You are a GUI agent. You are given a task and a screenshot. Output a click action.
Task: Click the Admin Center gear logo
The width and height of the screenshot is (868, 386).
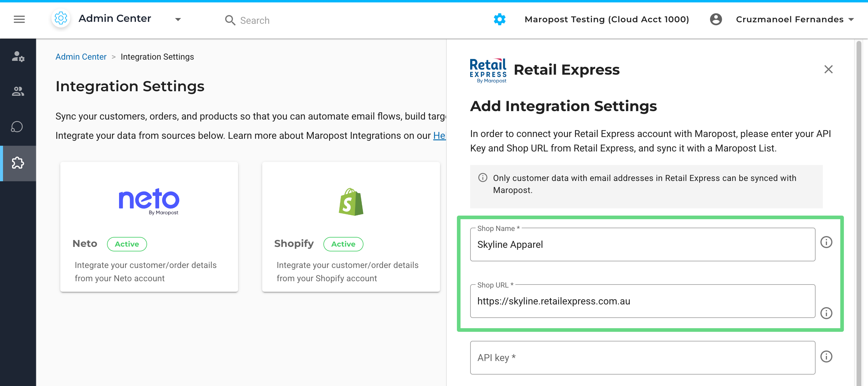click(x=61, y=18)
